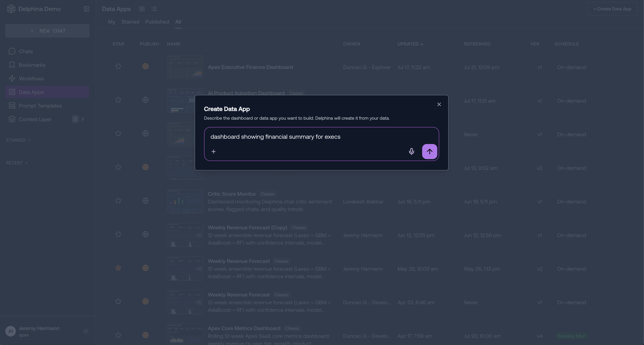Click the microphone voice input icon
The width and height of the screenshot is (644, 345).
click(x=411, y=152)
